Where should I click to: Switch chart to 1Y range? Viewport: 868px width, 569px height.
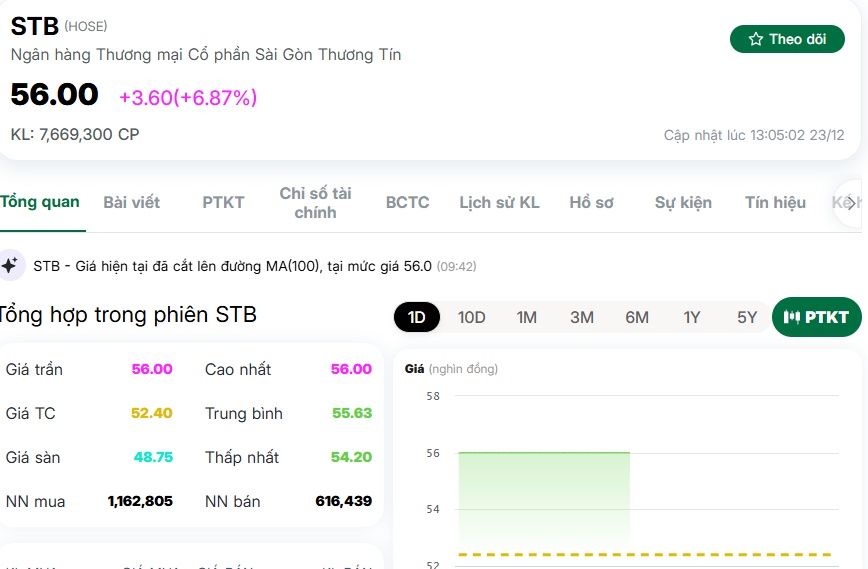point(691,317)
